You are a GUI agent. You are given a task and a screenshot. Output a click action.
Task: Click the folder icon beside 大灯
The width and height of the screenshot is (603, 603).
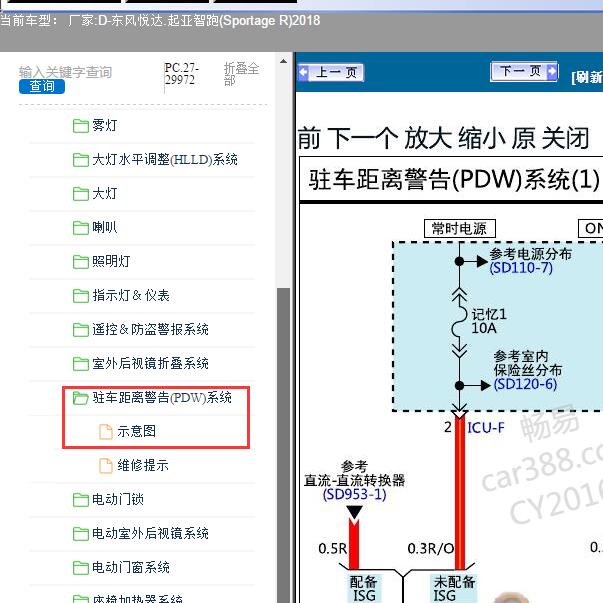(80, 193)
